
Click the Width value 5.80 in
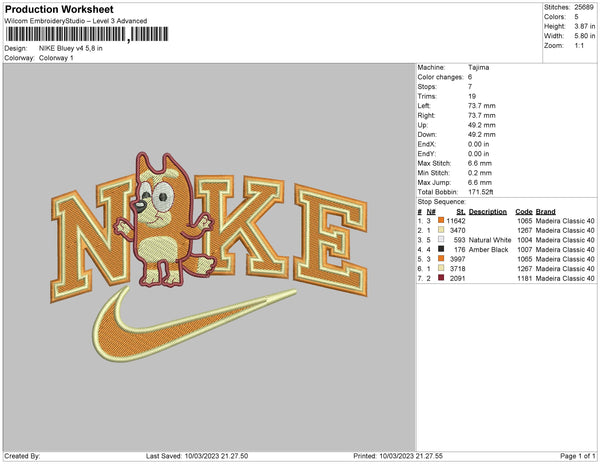584,36
